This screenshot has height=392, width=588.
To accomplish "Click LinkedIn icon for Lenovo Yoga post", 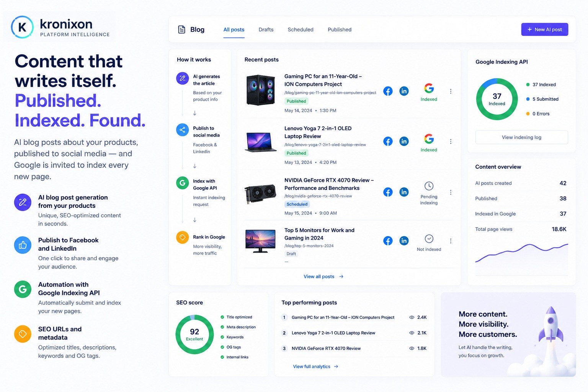I will (x=404, y=141).
